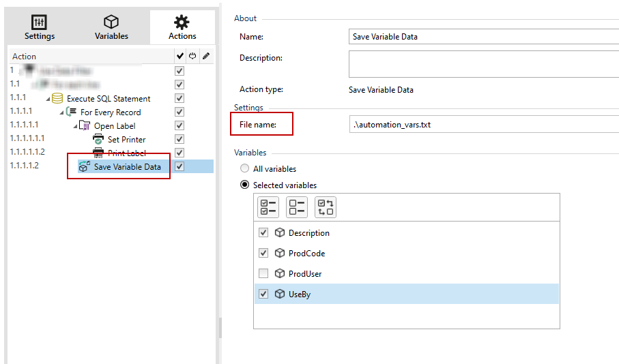Open the Variables tab

[x=111, y=27]
